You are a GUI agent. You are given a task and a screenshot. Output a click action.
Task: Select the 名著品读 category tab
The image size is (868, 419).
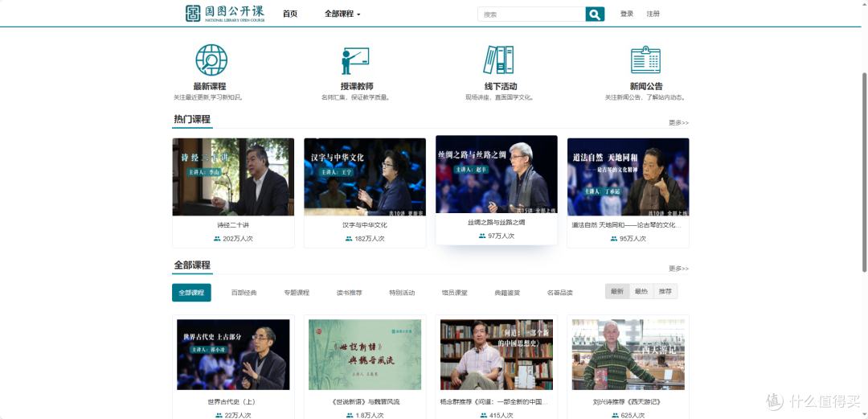tap(559, 293)
